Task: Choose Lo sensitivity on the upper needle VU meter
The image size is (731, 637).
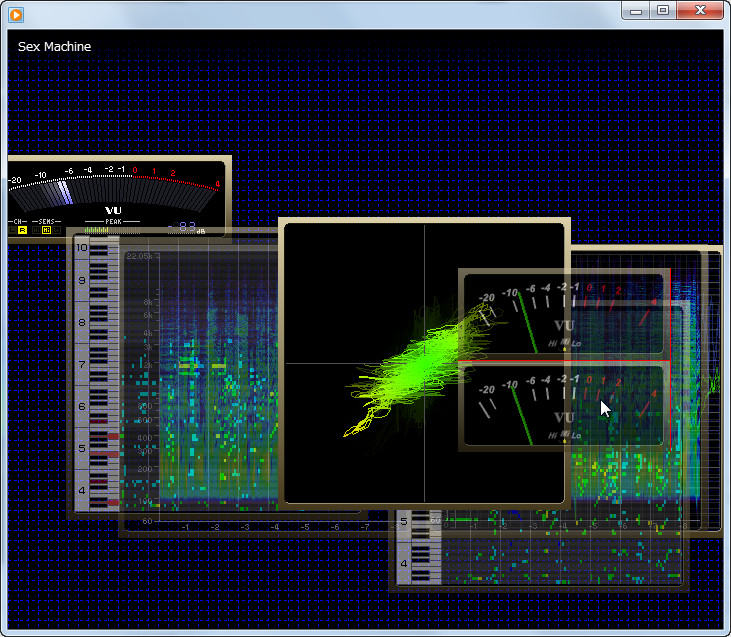Action: pyautogui.click(x=576, y=344)
